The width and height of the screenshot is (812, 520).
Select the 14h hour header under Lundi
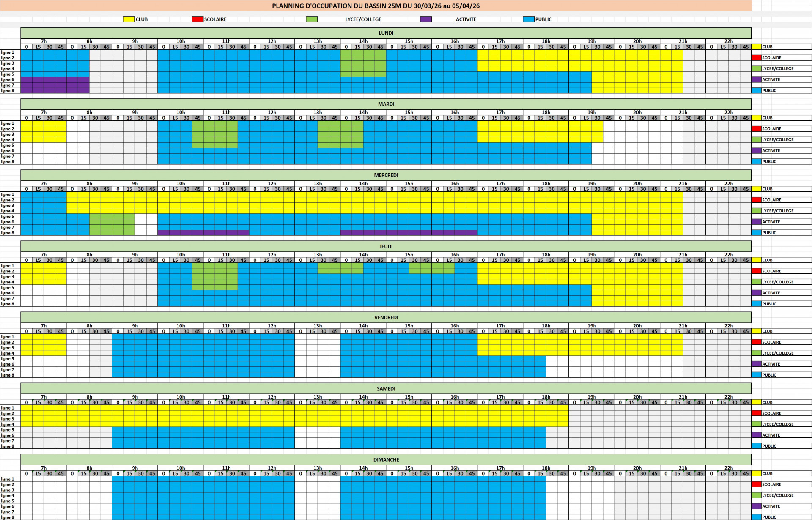pyautogui.click(x=363, y=41)
